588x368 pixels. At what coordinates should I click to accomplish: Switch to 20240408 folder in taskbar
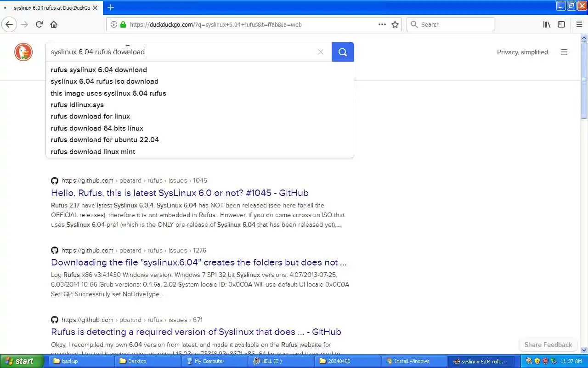pyautogui.click(x=349, y=361)
